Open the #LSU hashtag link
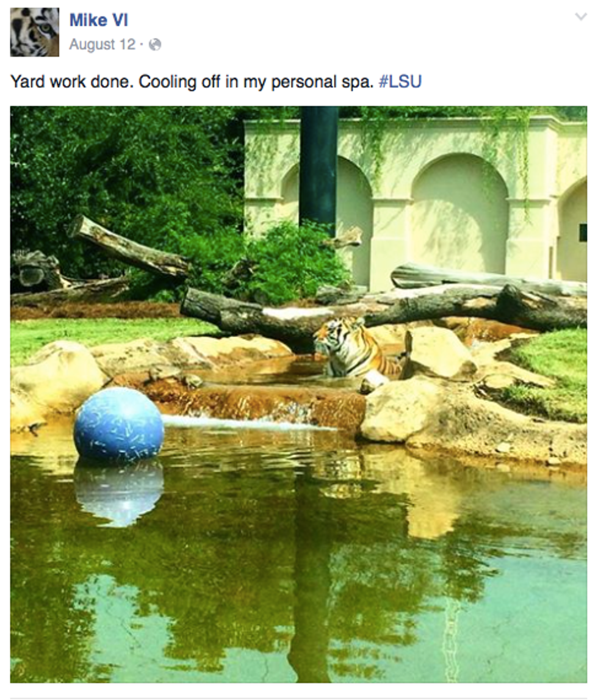Viewport: 598px width, 700px height. tap(400, 82)
